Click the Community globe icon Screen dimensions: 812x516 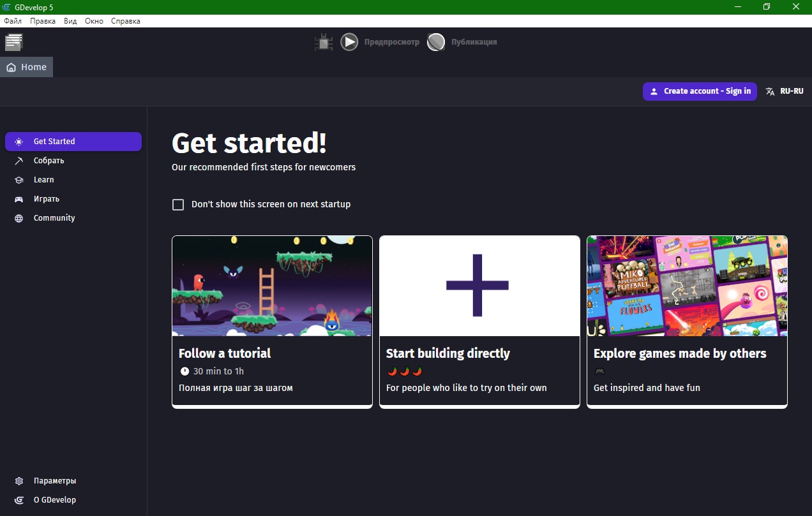[19, 218]
